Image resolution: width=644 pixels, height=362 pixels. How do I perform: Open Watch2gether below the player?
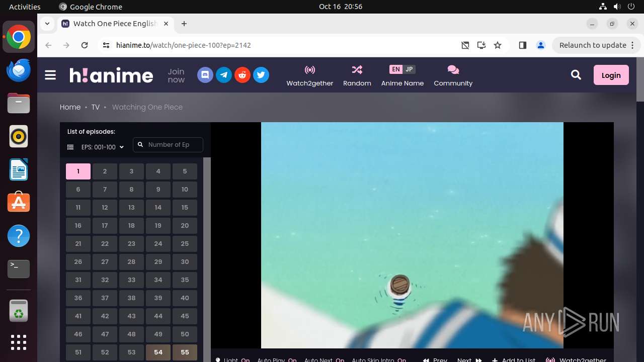pos(576,359)
